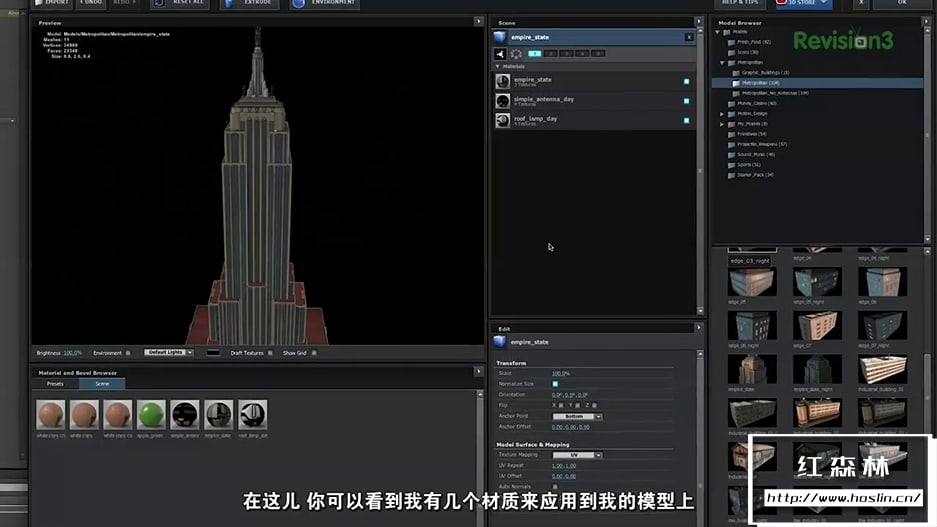Open the Scene panel options arrow
Image resolution: width=937 pixels, height=527 pixels.
(x=699, y=22)
